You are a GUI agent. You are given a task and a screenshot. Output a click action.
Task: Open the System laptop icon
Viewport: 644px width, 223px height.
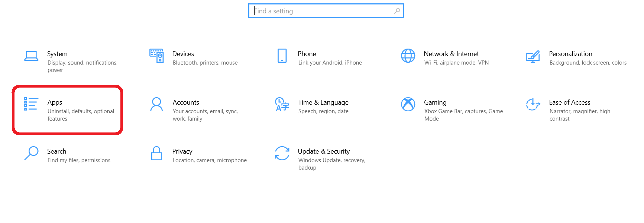(31, 56)
